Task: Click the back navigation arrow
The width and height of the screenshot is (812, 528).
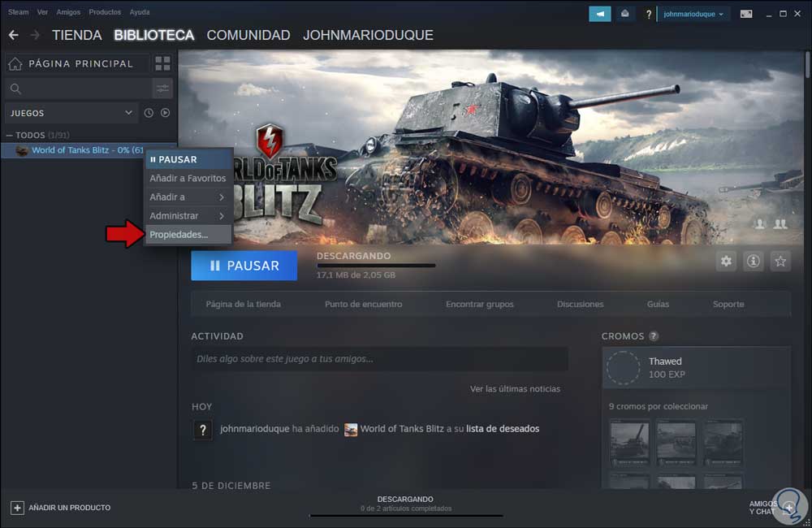Action: [x=14, y=35]
